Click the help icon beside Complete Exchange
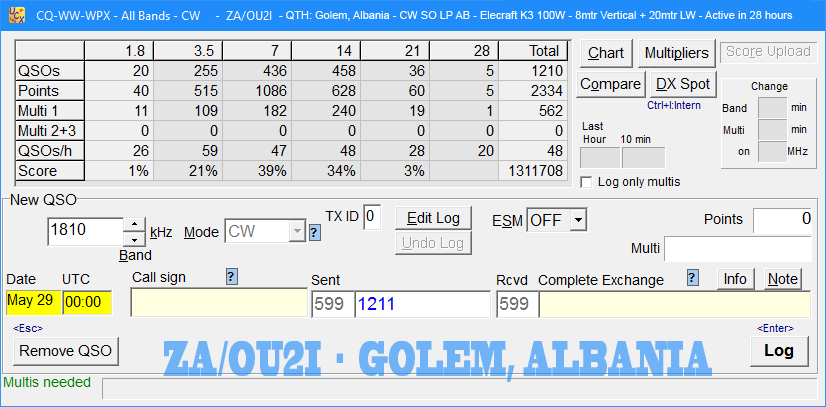This screenshot has width=826, height=407. click(x=692, y=277)
